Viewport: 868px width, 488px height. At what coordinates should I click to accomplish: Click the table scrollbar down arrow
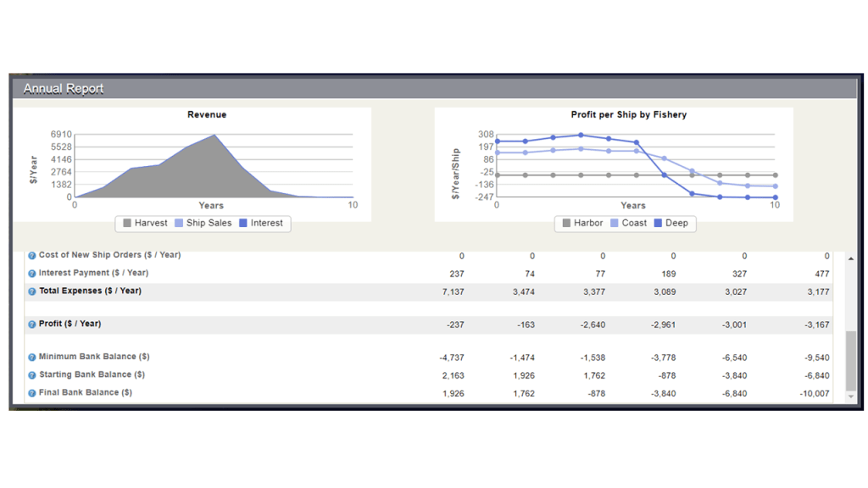pyautogui.click(x=851, y=396)
